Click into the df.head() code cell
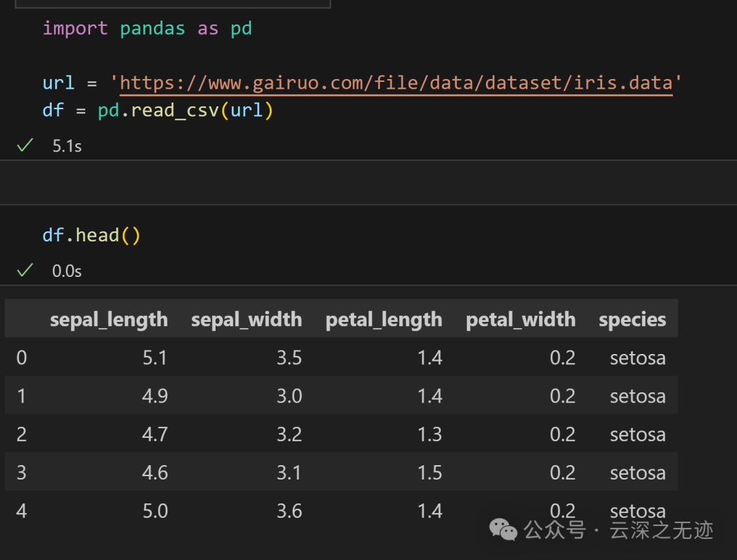737x560 pixels. pos(91,235)
